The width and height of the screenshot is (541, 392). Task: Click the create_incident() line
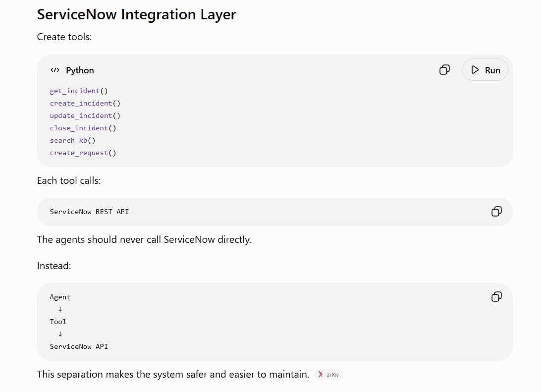coord(85,103)
